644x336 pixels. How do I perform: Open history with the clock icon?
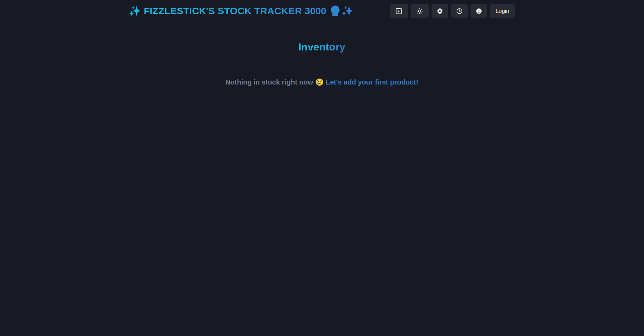click(x=459, y=11)
